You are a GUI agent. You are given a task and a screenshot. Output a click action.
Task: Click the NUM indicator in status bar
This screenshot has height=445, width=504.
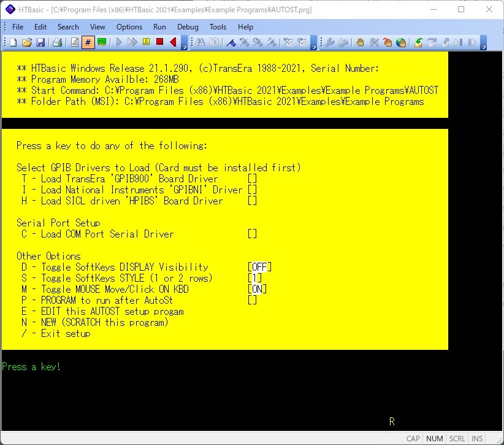click(435, 439)
